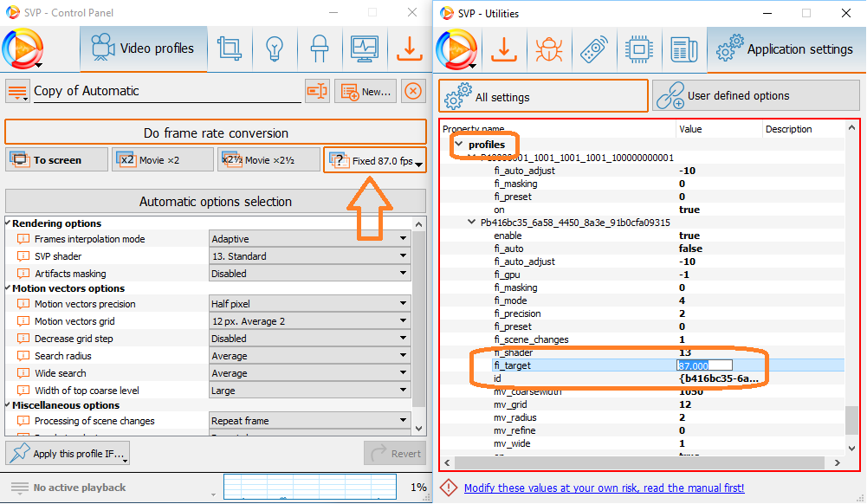Switch to Video profiles tab
This screenshot has width=867, height=504.
click(144, 48)
